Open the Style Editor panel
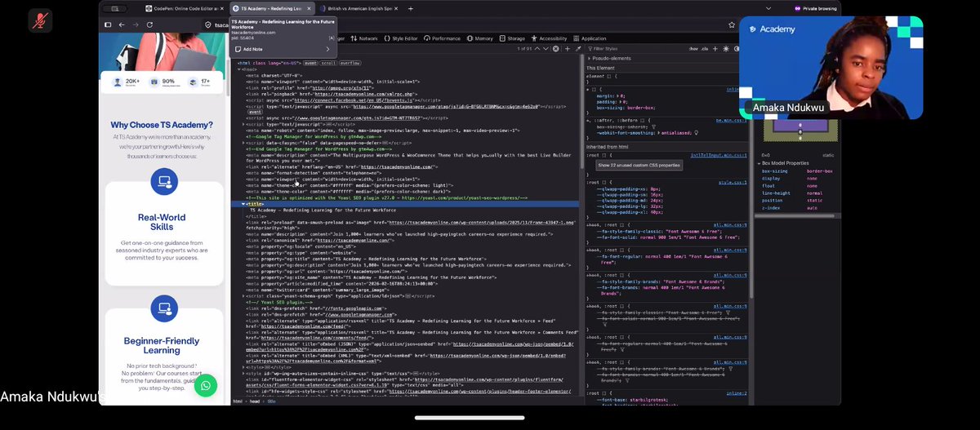 [x=400, y=38]
